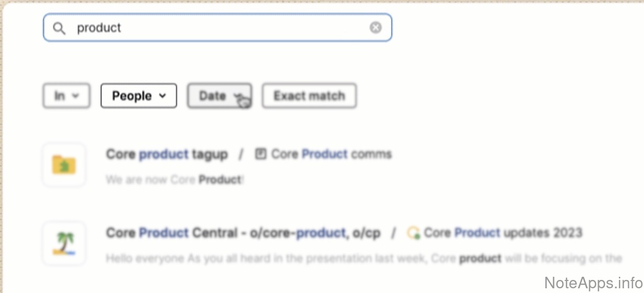Click the folder icon for Core product tagup
The width and height of the screenshot is (644, 293).
coord(64,165)
